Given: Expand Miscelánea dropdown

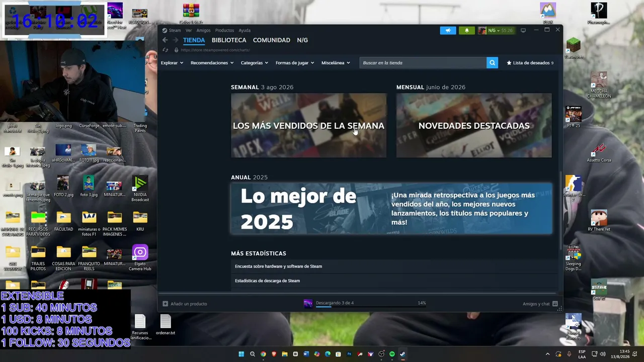Looking at the screenshot, I should click(336, 63).
